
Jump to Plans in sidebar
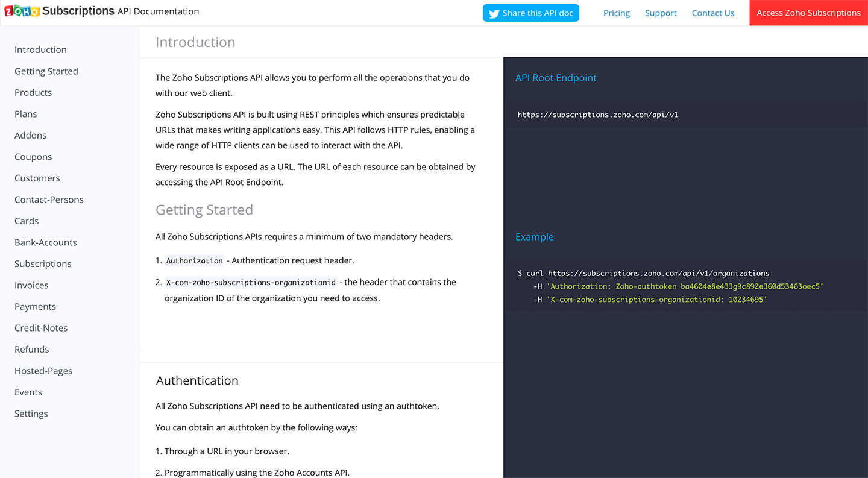tap(26, 114)
